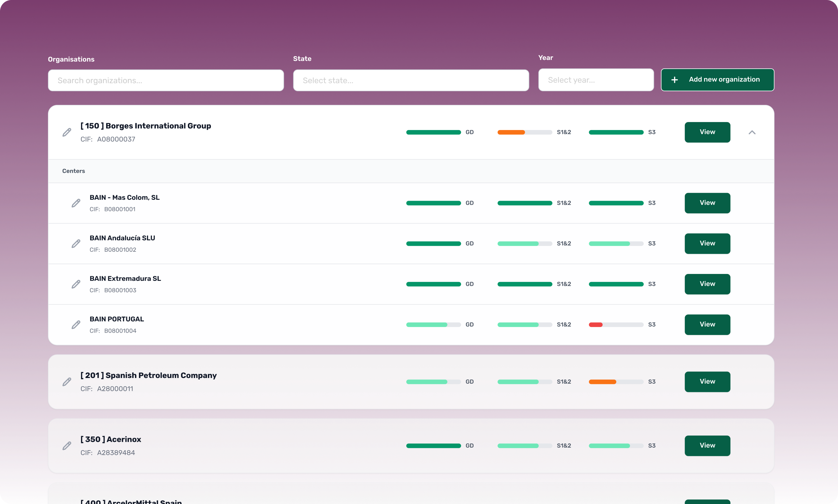
Task: Click the pencil icon next to BAIN PORTUGAL
Action: [76, 325]
